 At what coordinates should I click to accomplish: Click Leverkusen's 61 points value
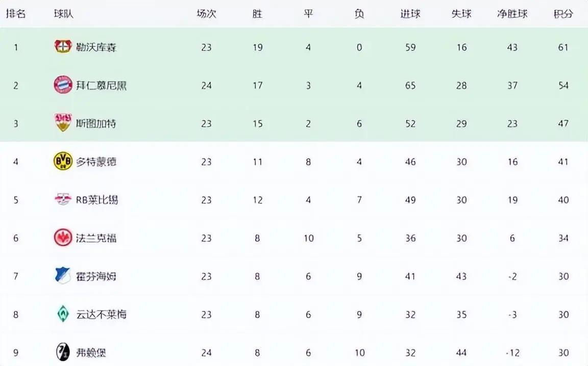(x=563, y=47)
